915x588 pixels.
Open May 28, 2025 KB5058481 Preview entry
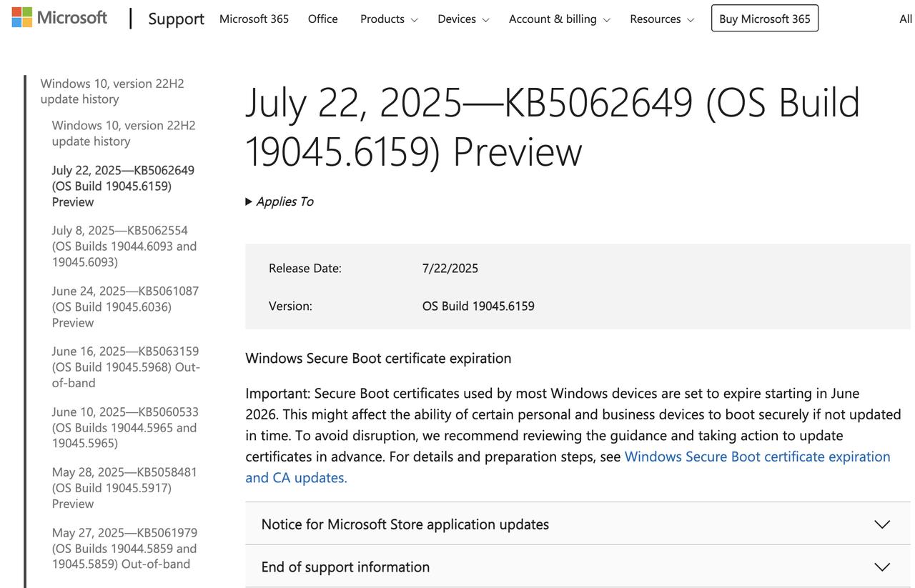click(x=124, y=487)
